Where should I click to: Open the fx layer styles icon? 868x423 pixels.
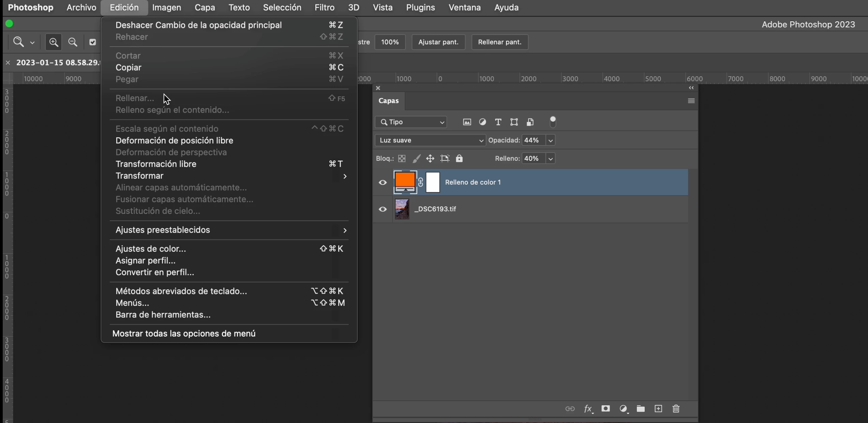pyautogui.click(x=588, y=409)
